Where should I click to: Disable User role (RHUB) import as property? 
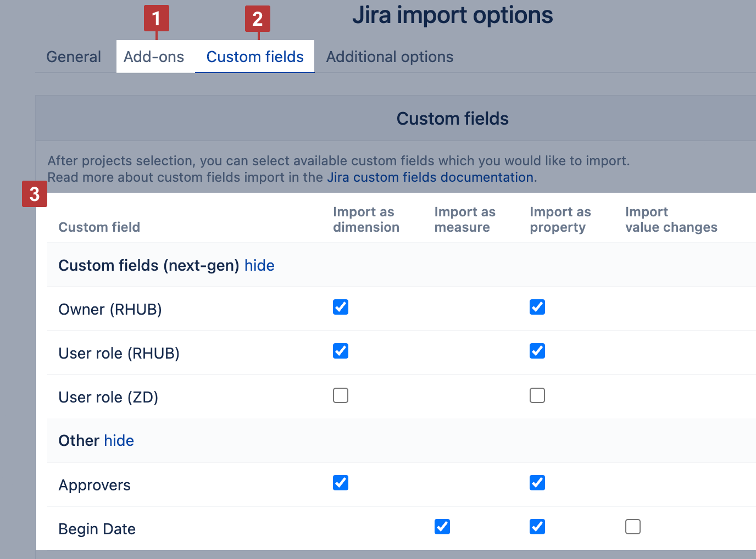tap(537, 351)
